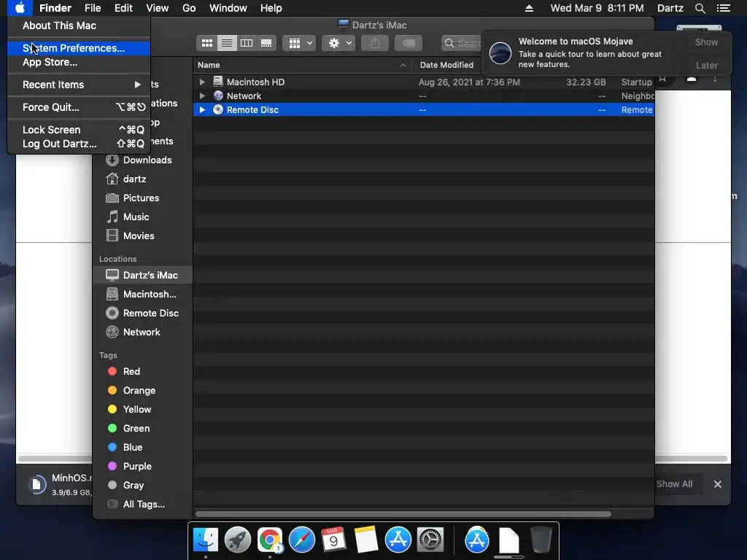Click the Edit Tags toolbar button
This screenshot has height=560, width=747.
tap(409, 43)
